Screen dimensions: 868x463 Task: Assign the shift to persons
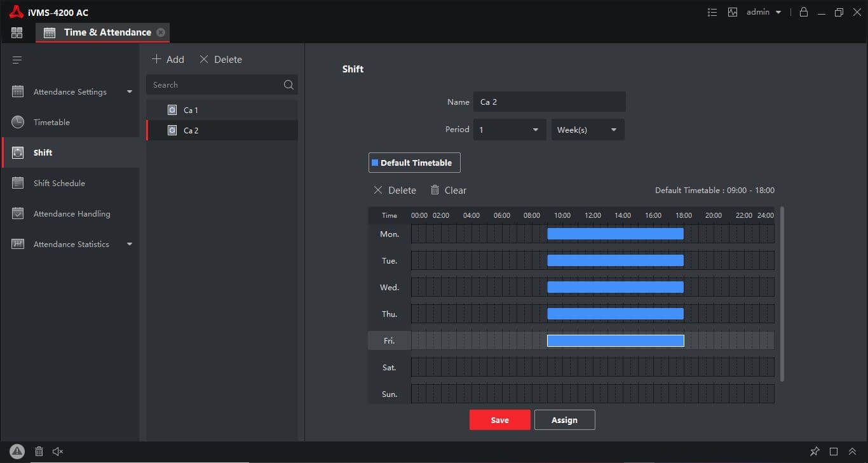(564, 420)
